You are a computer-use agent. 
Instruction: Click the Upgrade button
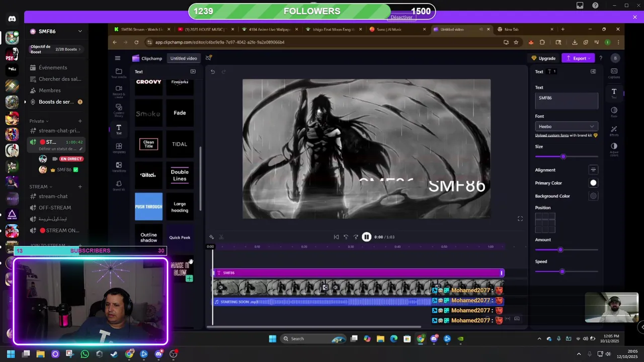543,58
